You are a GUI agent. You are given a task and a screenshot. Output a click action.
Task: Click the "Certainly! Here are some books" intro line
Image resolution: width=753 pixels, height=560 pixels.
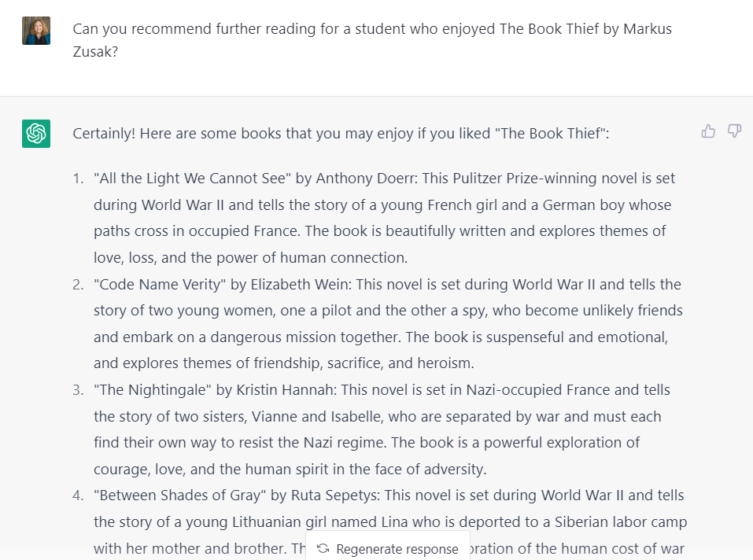341,134
